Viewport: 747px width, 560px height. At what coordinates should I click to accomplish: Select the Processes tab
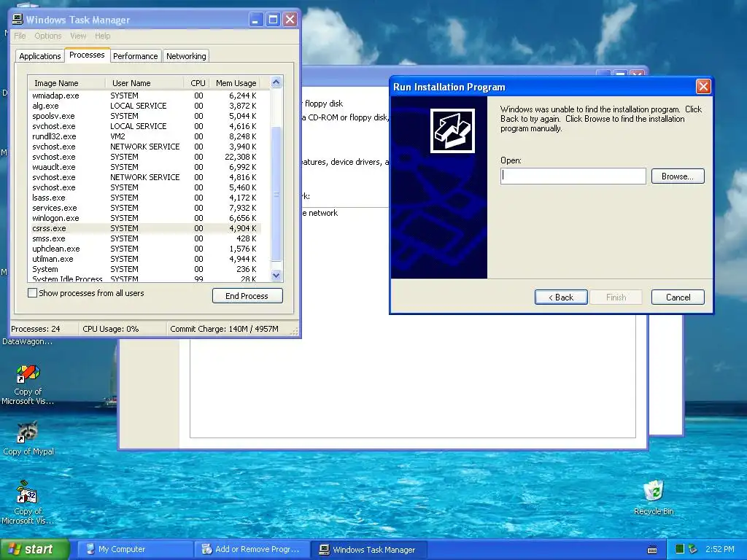[88, 55]
